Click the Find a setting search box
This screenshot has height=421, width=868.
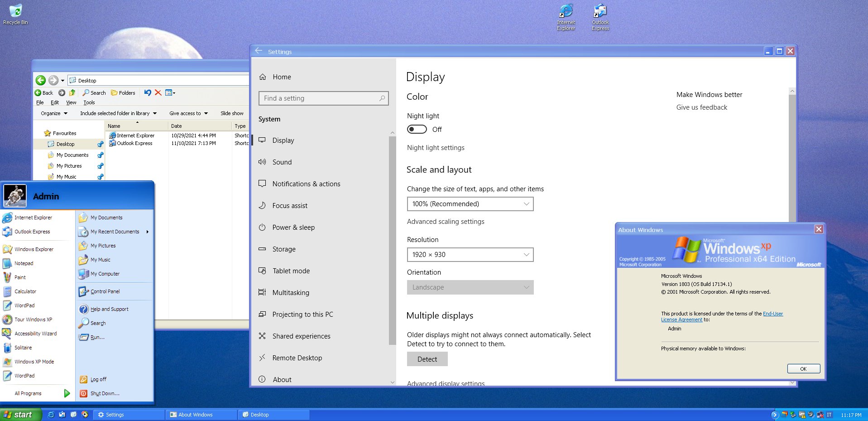click(x=323, y=98)
